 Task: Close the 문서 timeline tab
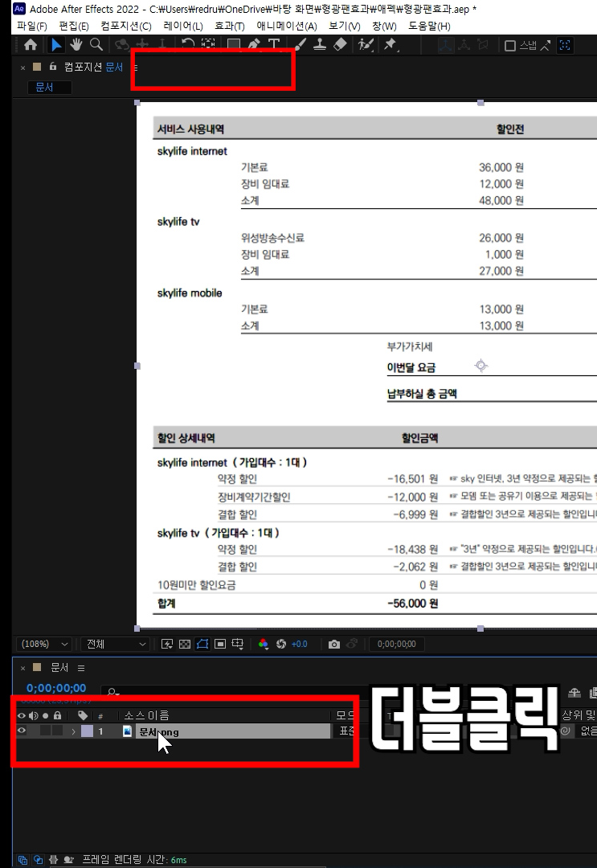[x=22, y=668]
